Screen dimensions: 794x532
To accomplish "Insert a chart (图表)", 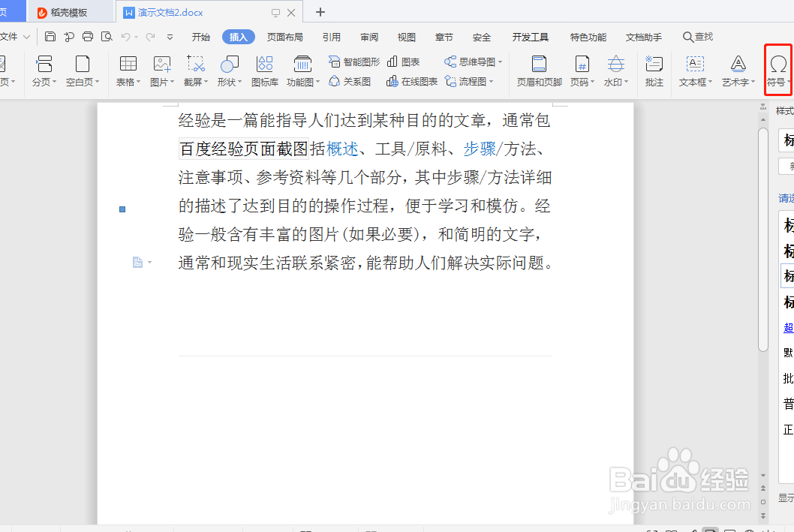I will (x=406, y=61).
